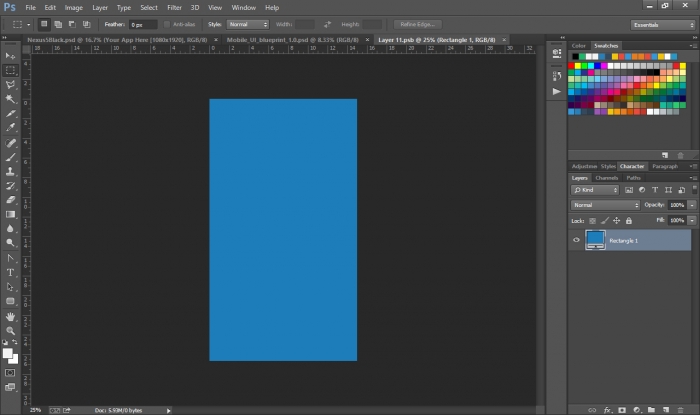Viewport: 700px width, 415px height.
Task: Swap foreground and background colors
Action: tap(15, 342)
